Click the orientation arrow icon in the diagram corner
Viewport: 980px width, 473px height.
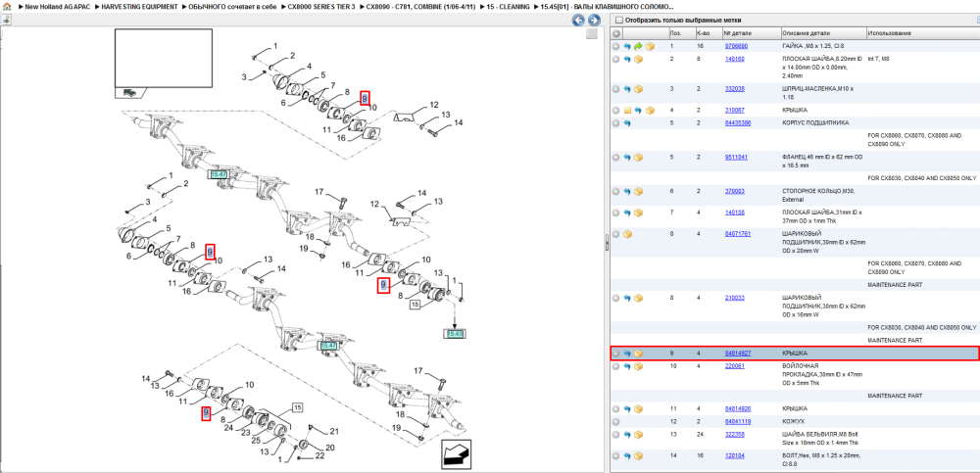pyautogui.click(x=457, y=454)
